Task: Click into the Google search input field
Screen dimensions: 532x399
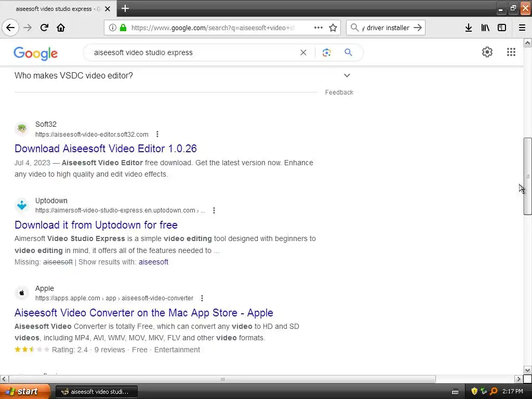Action: point(193,52)
